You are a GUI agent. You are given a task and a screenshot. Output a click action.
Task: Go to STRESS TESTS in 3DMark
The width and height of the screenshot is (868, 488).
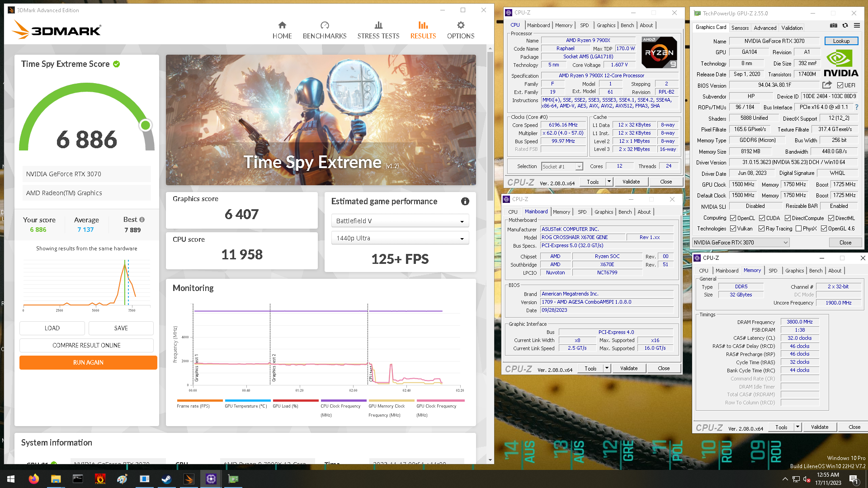click(378, 30)
